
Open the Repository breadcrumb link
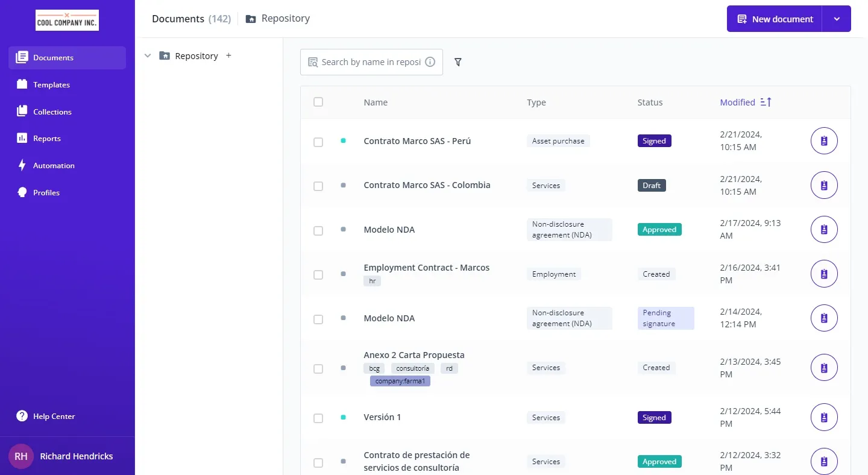[x=285, y=19]
